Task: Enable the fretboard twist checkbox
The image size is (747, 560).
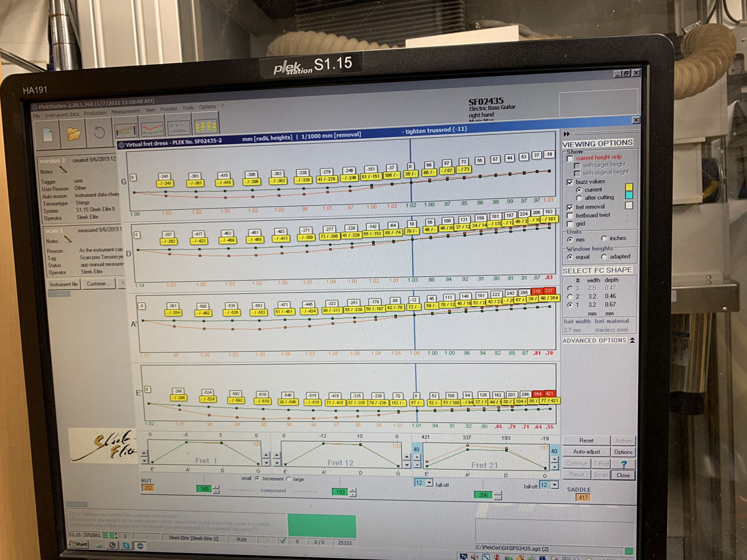Action: 570,215
